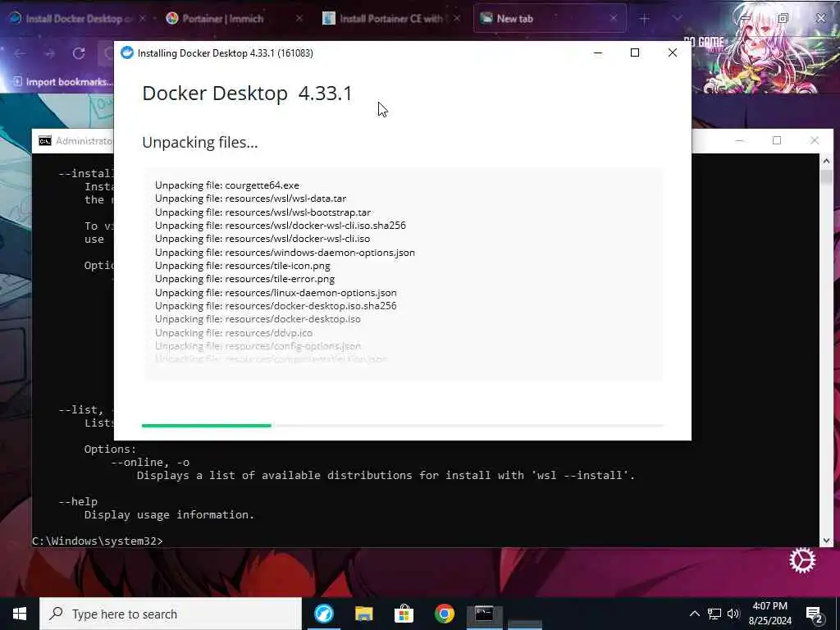Open a new browser tab with plus icon

pyautogui.click(x=645, y=19)
